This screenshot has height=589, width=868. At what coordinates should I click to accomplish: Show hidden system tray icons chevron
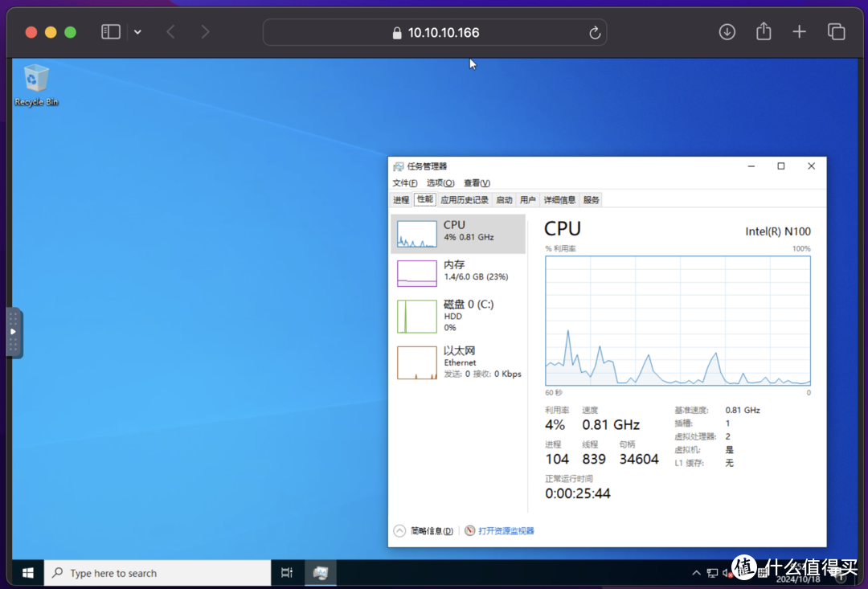tap(696, 573)
